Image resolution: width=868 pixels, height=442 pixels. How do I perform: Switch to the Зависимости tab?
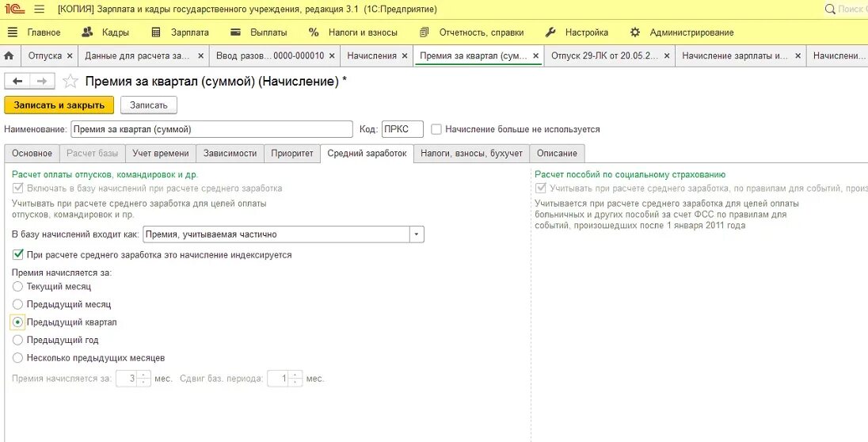230,154
